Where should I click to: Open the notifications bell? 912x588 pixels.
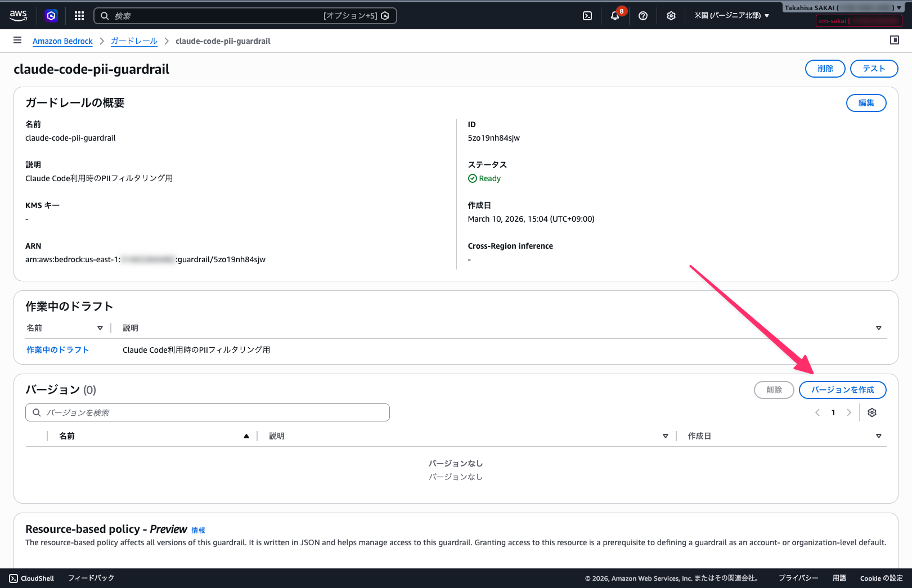tap(615, 16)
